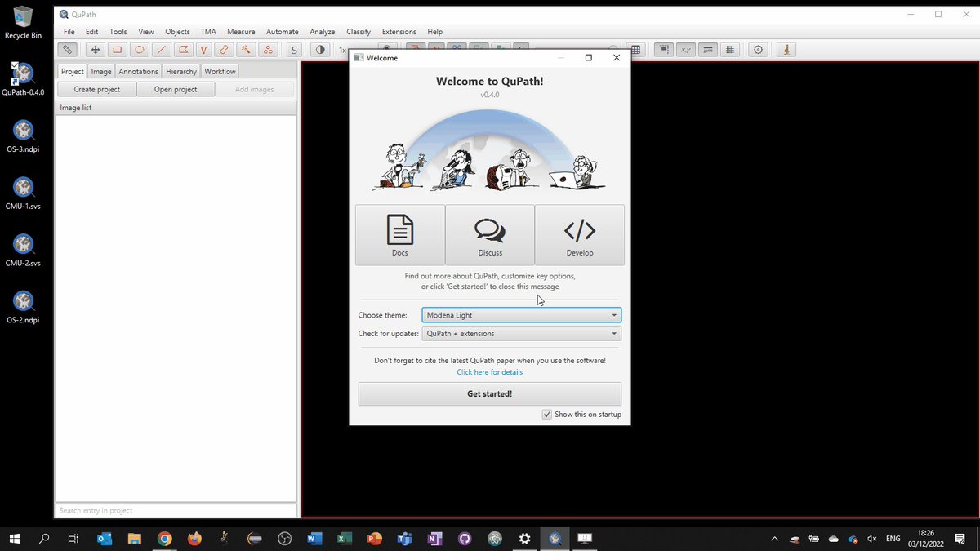980x551 pixels.
Task: Open the Classify menu
Action: tap(359, 32)
